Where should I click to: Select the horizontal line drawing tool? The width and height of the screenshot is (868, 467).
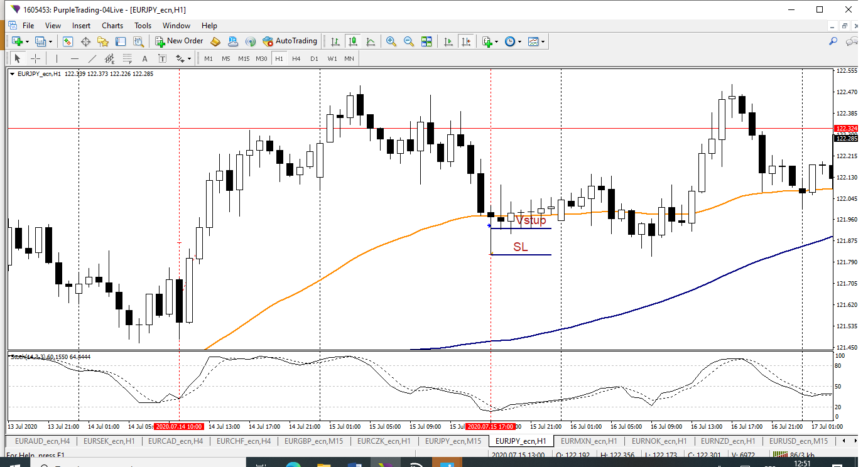74,58
